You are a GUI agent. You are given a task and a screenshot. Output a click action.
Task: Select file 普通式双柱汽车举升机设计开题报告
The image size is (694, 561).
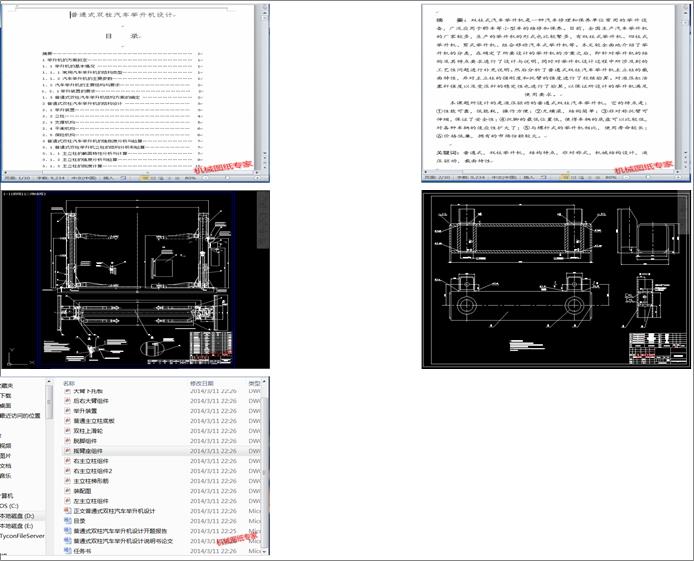point(120,531)
